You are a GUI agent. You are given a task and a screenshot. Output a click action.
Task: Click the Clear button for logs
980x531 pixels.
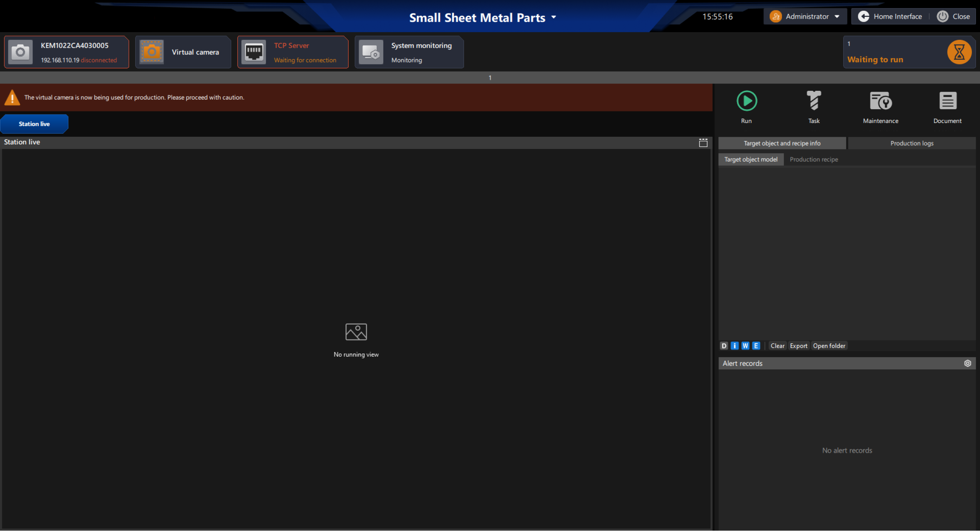pos(777,346)
